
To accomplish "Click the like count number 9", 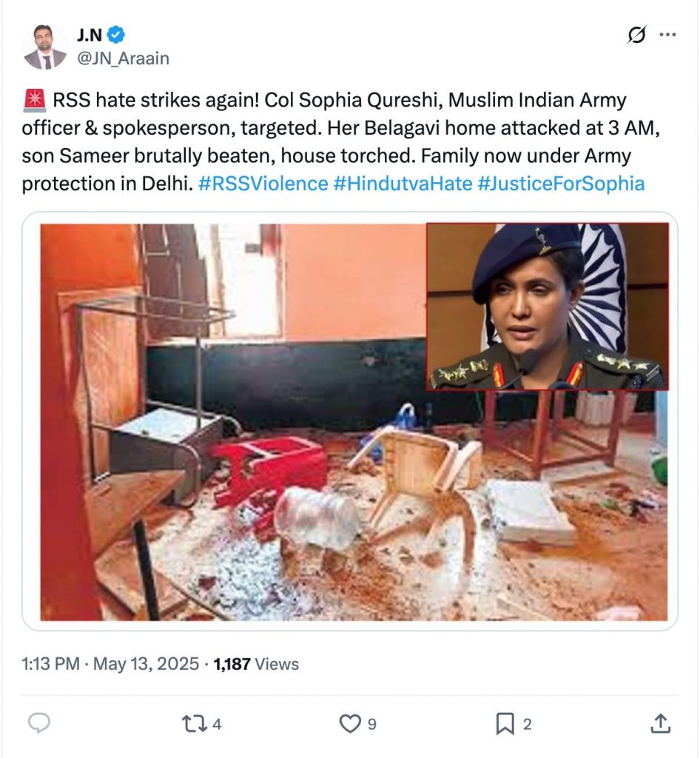I will click(371, 724).
